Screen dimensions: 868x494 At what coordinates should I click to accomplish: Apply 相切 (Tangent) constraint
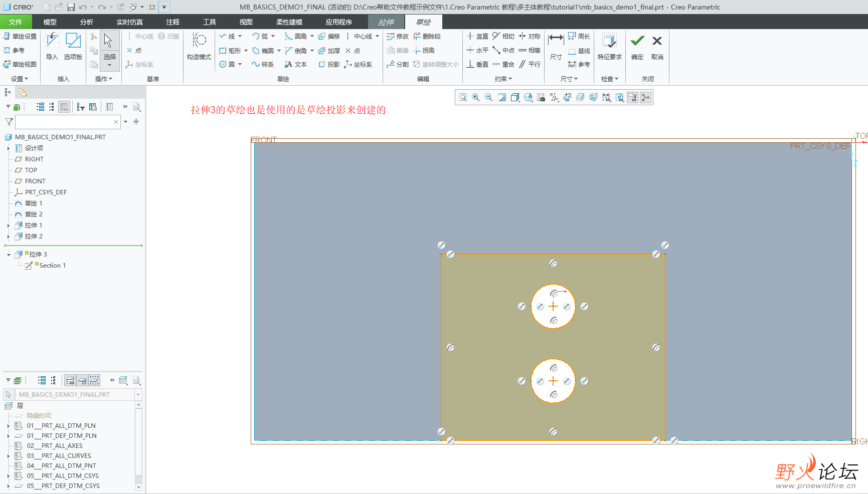point(503,36)
